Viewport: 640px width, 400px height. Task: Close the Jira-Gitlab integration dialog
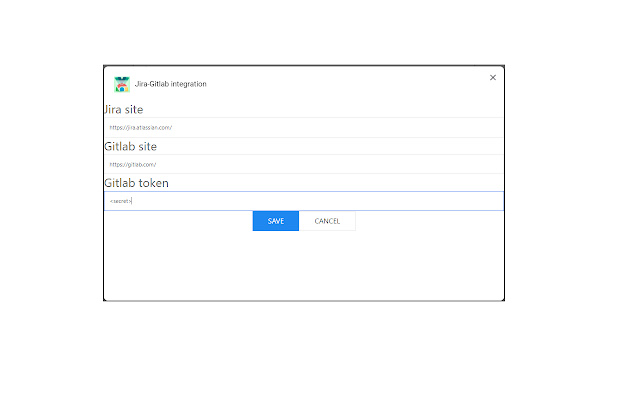492,77
